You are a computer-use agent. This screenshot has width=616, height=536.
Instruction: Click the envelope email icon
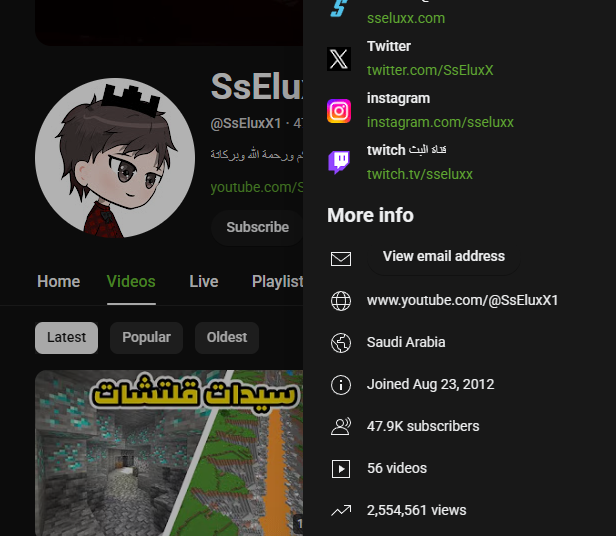pyautogui.click(x=341, y=259)
